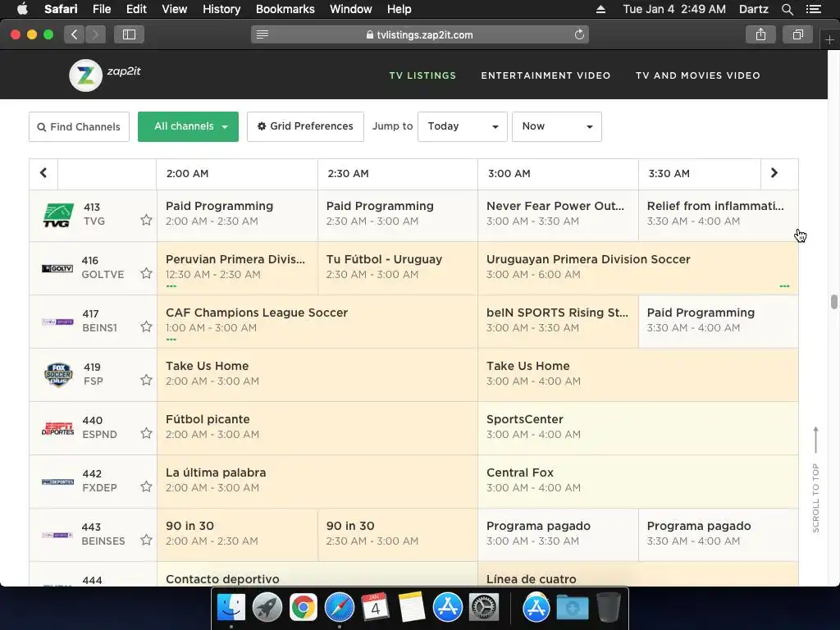Open Calendar from the Dock
Screen dimensions: 840x630
pos(375,608)
